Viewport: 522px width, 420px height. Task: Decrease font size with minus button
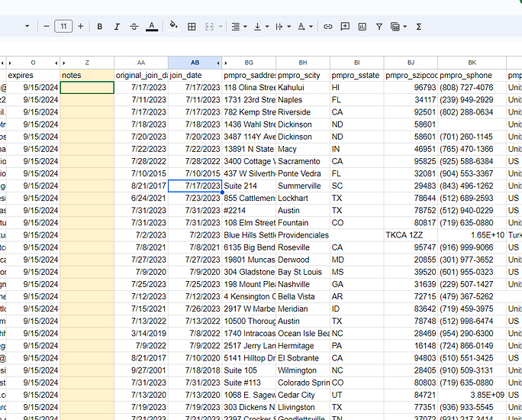coord(47,26)
